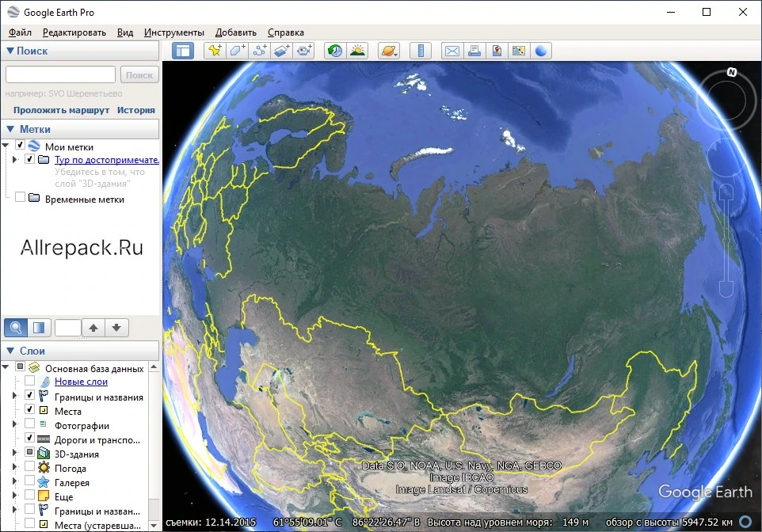Add a placemark with the pushpin icon

coord(215,51)
